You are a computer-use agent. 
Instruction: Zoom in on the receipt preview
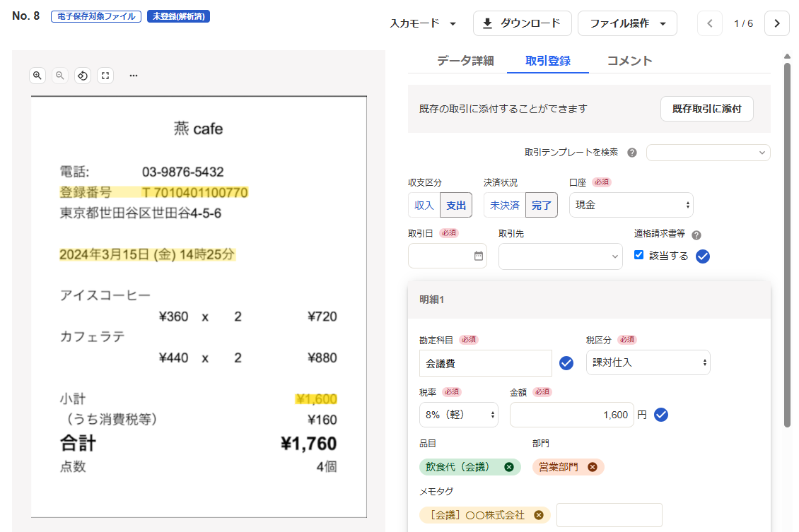(37, 76)
